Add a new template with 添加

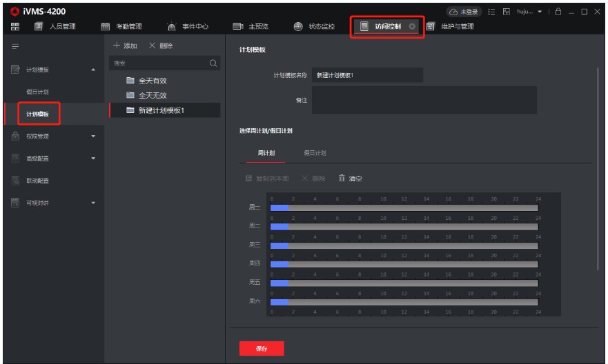(125, 45)
